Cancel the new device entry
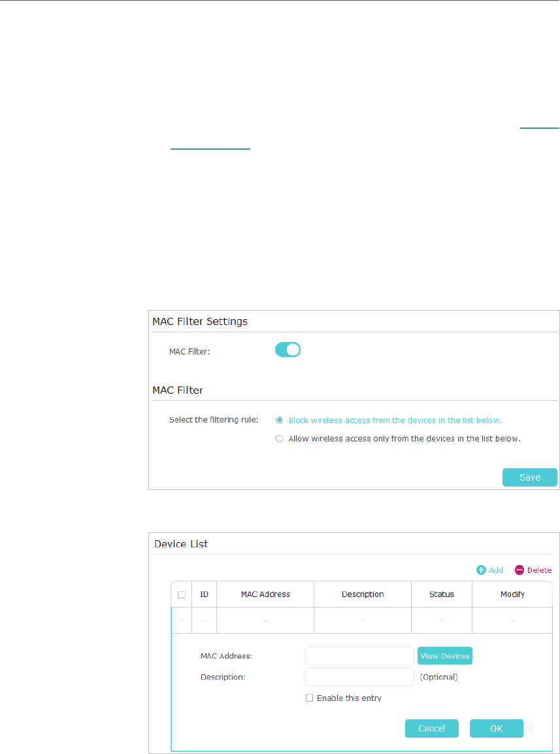Viewport: 560px width, 754px height. pyautogui.click(x=432, y=728)
